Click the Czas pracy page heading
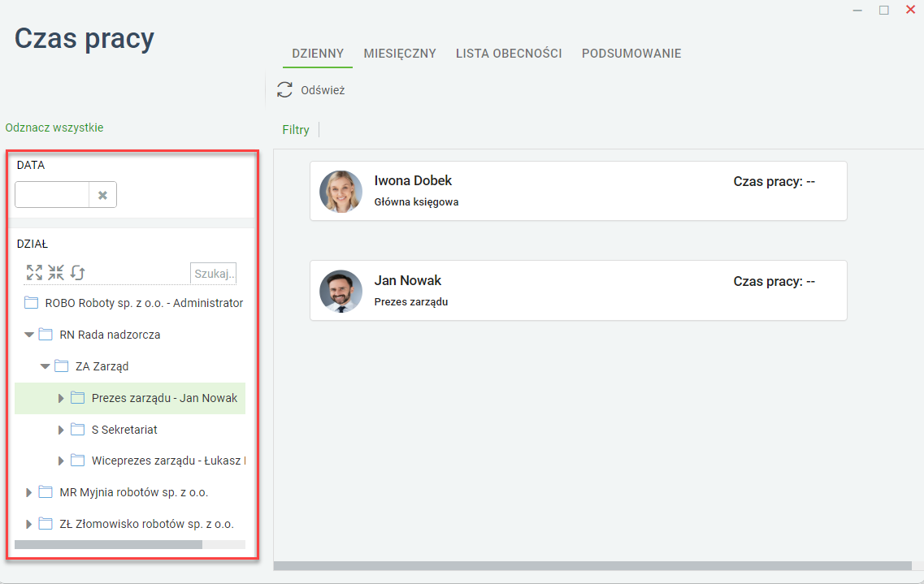Screen dimensions: 924x584 click(85, 39)
